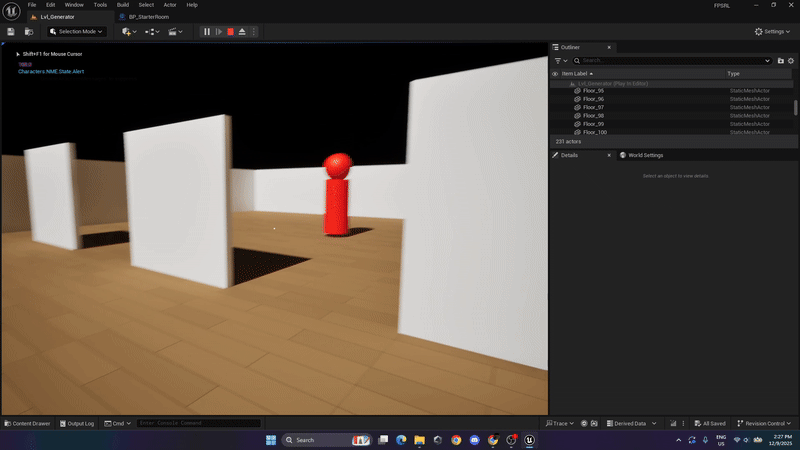
Task: Click the Floor_97 static mesh icon
Action: tap(577, 107)
